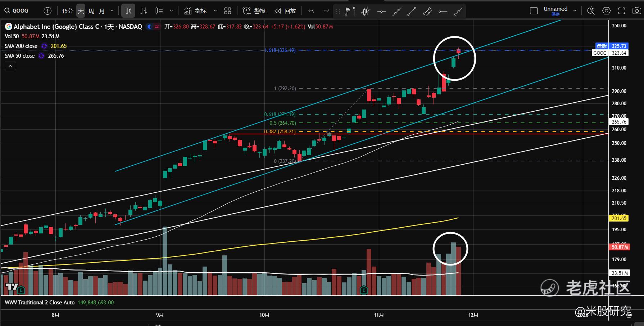Open quick search with the lightning magnifier
The image size is (644, 326).
(x=591, y=11)
